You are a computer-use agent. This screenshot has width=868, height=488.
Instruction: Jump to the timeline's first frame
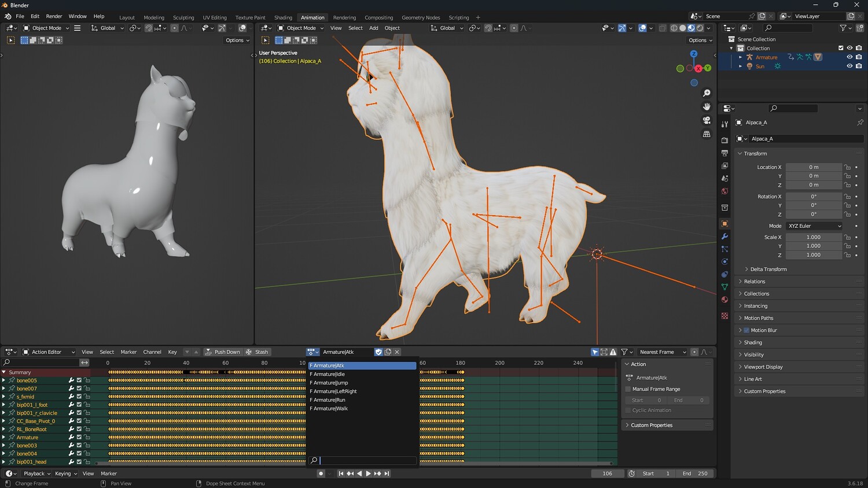click(341, 474)
